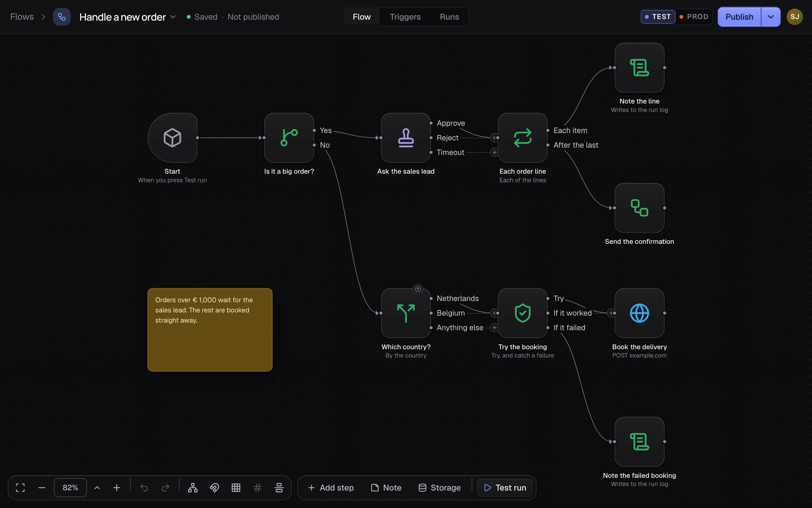The width and height of the screenshot is (812, 508).
Task: Click the yellow sticky note about orders over €1,000
Action: pos(210,330)
